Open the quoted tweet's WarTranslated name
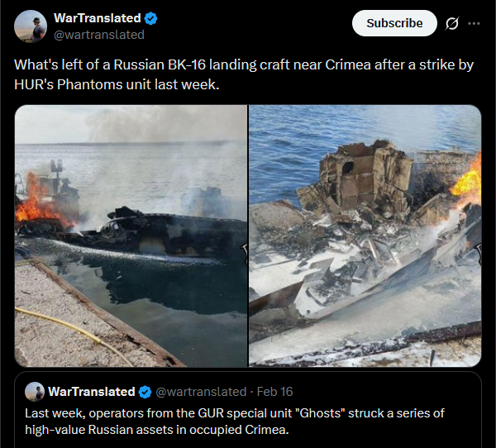Screen dimensions: 496x448 point(92,392)
